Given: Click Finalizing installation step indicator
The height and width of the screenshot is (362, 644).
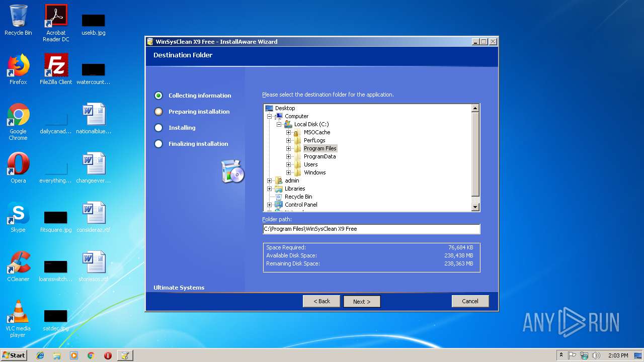Looking at the screenshot, I should 158,144.
